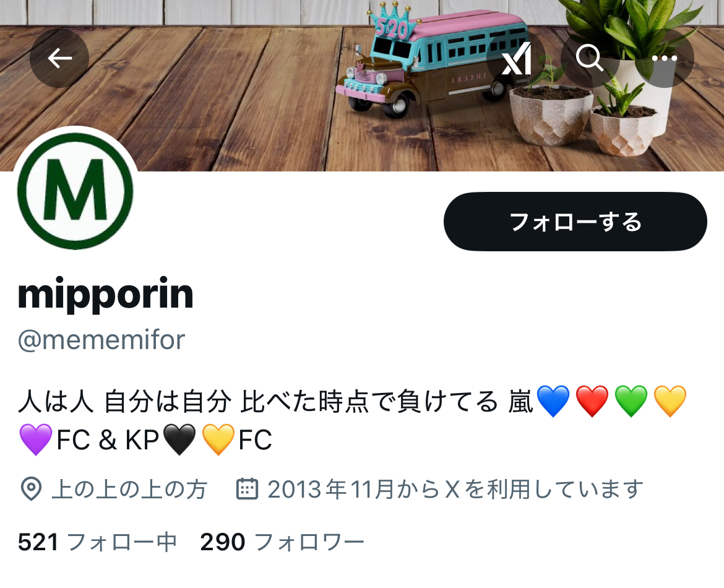Tap the header image with toy bus
Screen dimensions: 724x588
pyautogui.click(x=362, y=85)
